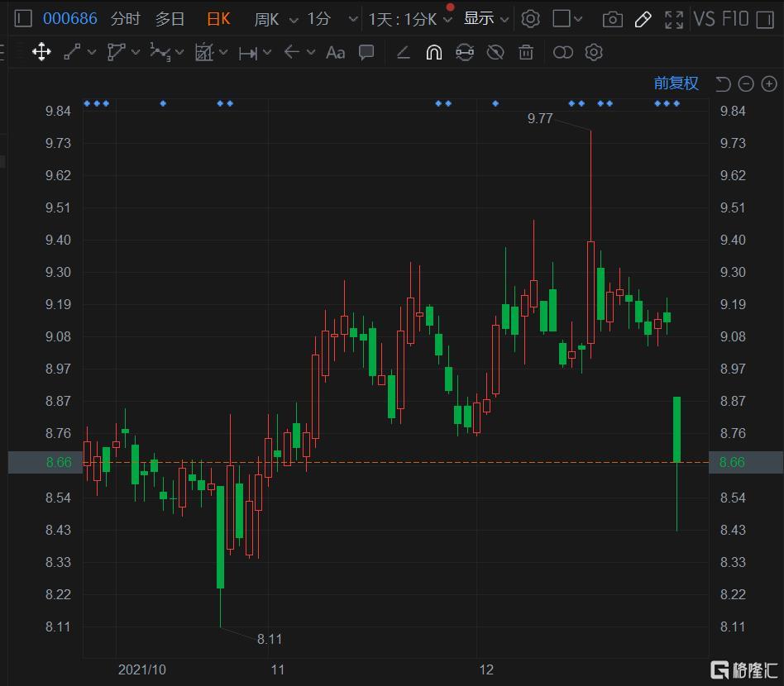
Task: Click 9.84 value on left price axis
Action: click(58, 111)
